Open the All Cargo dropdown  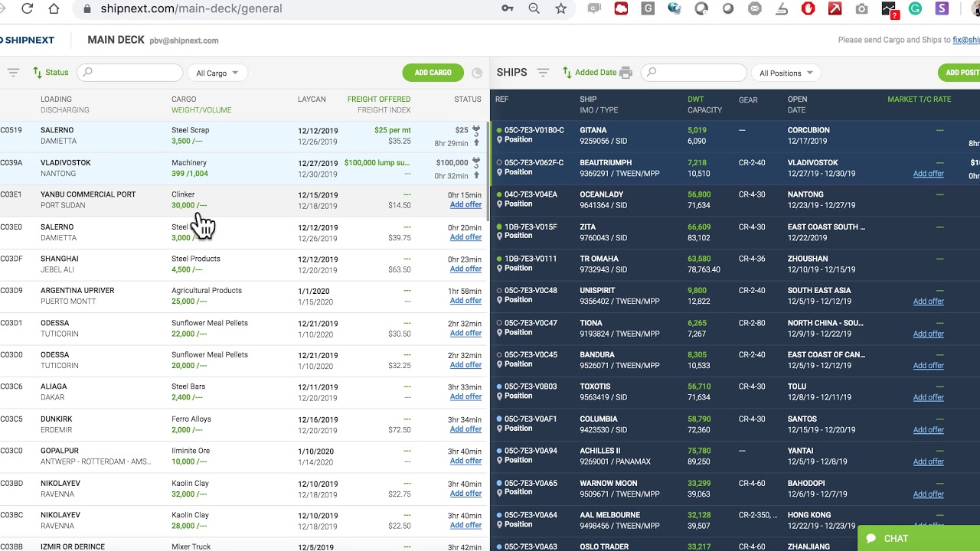tap(217, 73)
